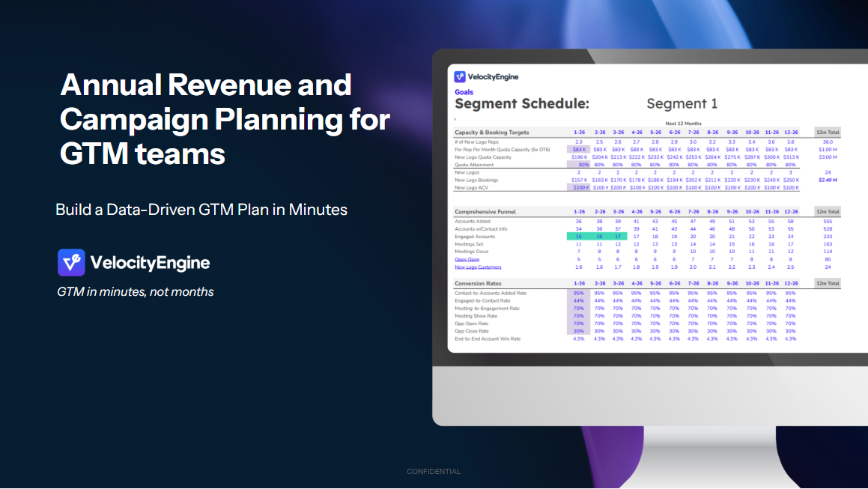Screen dimensions: 868x489
Task: Select the highlighted 95% Contact-to-Accounts Added cell
Action: coord(578,293)
